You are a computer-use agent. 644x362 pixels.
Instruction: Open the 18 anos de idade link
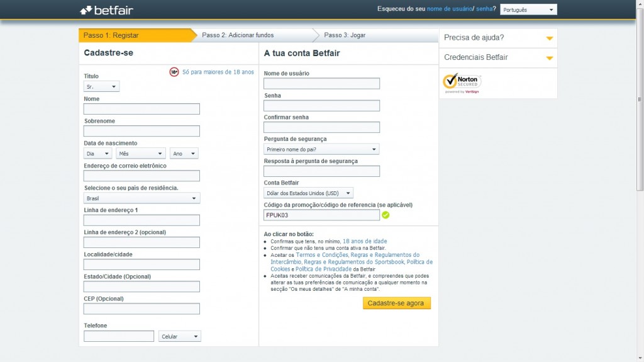point(365,242)
